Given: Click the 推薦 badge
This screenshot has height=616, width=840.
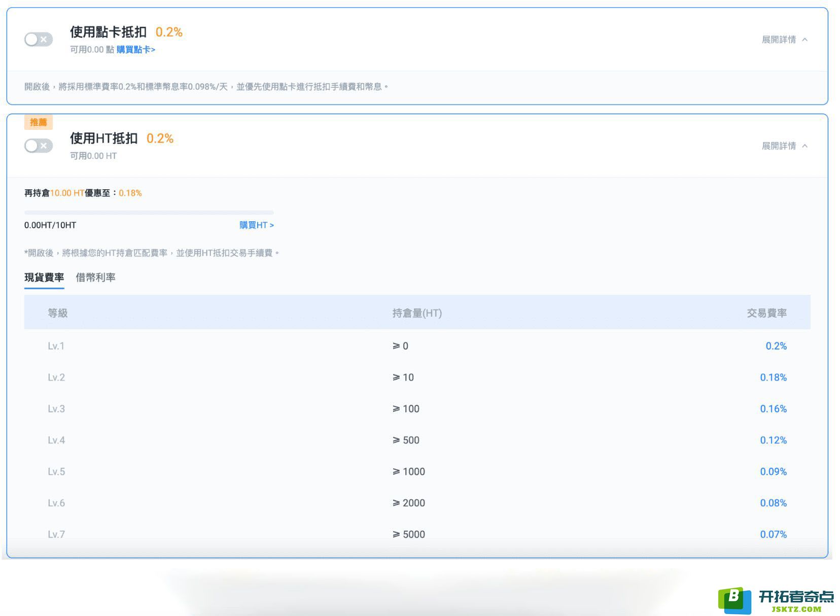Looking at the screenshot, I should tap(39, 122).
